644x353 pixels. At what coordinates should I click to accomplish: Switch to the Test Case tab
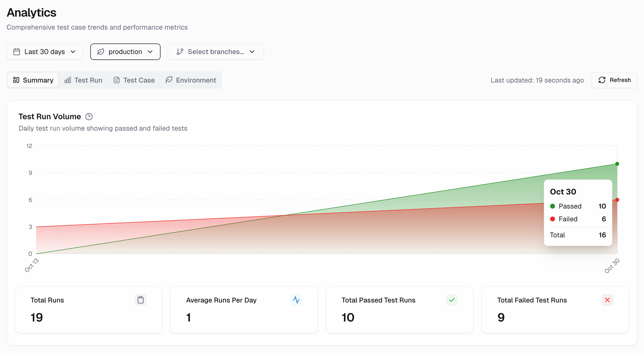click(x=134, y=80)
